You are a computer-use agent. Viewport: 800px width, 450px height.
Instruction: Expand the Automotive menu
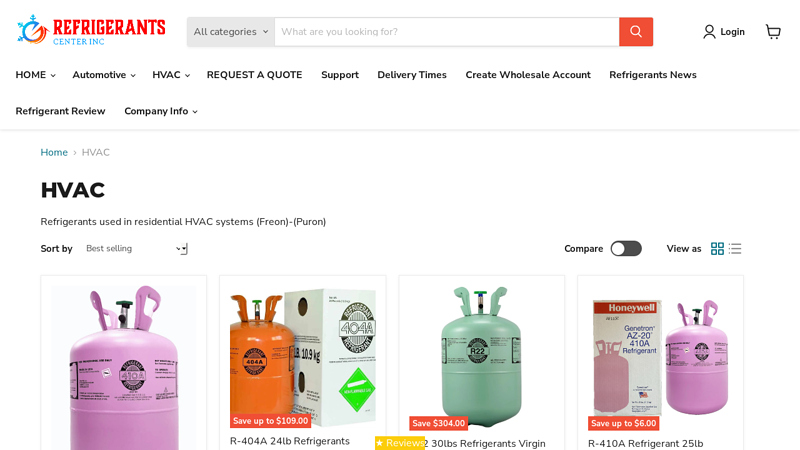(x=104, y=75)
